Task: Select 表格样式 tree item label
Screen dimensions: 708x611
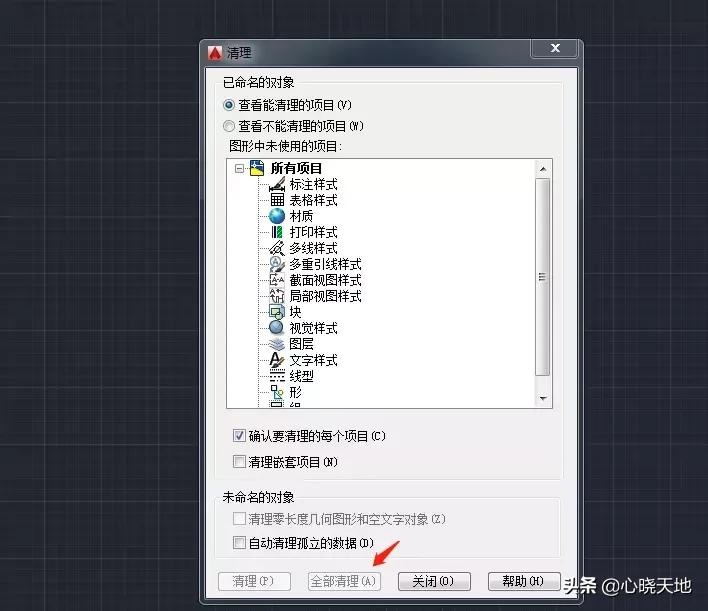Action: pos(313,200)
